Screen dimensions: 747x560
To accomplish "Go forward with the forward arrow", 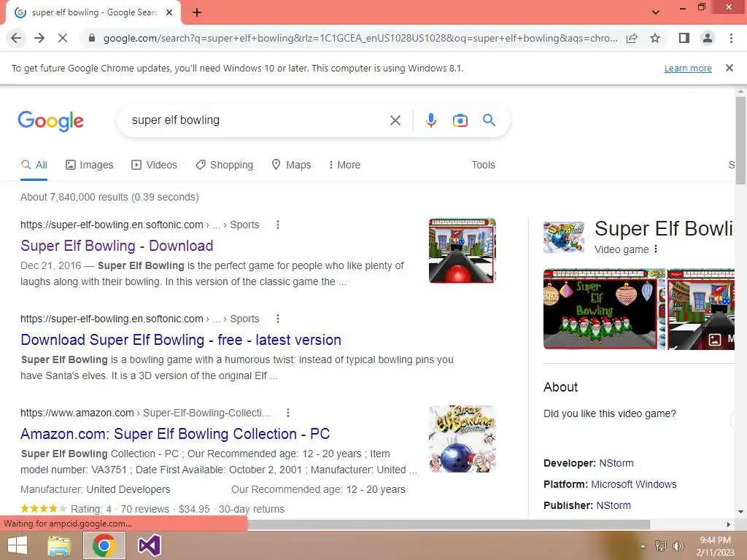I will click(39, 38).
